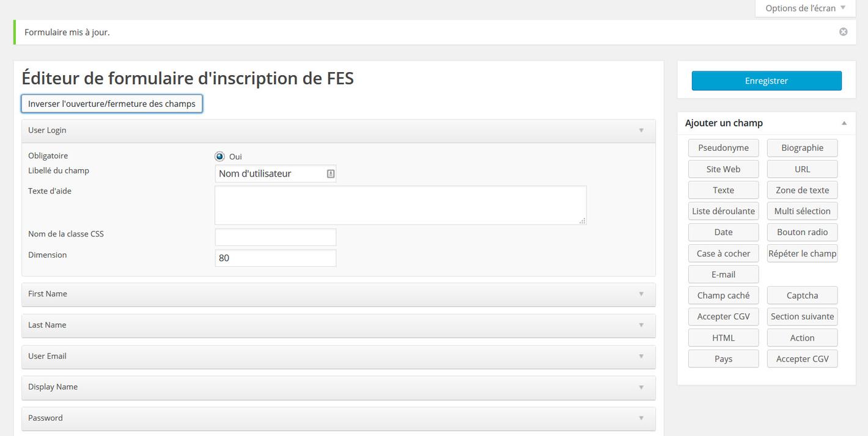Collapse the User Login field section
868x436 pixels.
click(641, 130)
